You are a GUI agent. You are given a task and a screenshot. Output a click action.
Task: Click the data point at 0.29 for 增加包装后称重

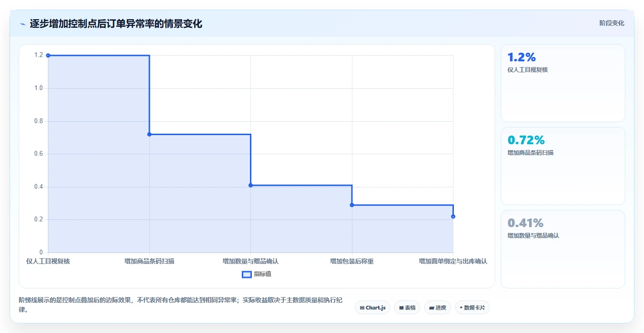(x=352, y=205)
